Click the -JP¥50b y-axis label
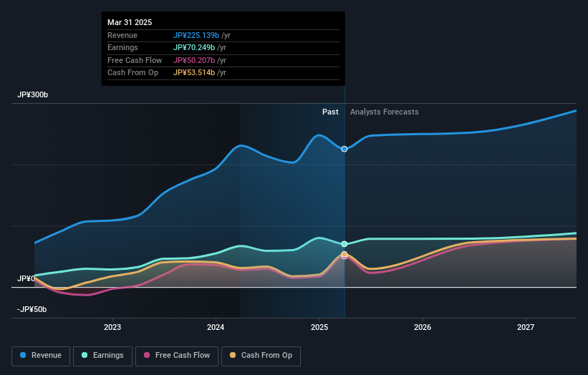Screen dimensions: 588x375 pyautogui.click(x=32, y=309)
